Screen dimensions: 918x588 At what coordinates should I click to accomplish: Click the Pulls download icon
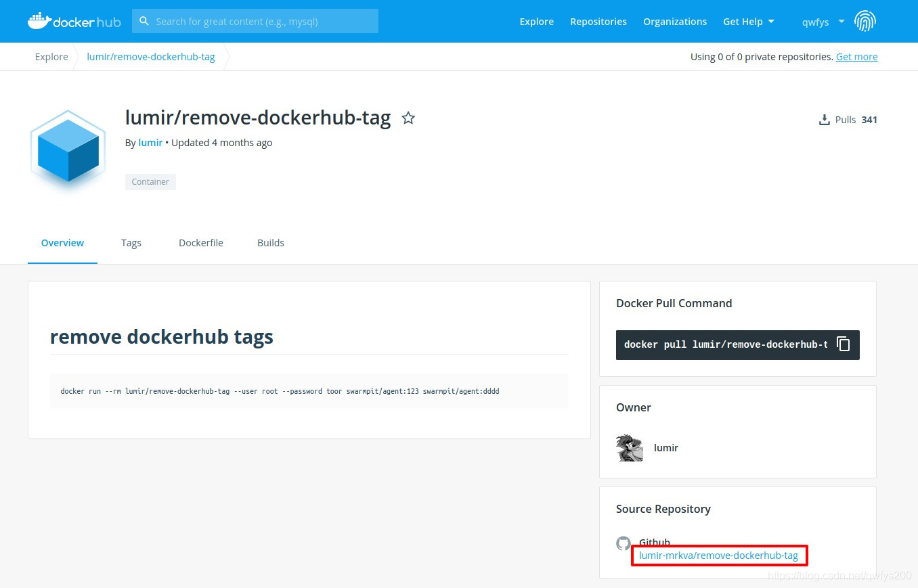tap(825, 120)
